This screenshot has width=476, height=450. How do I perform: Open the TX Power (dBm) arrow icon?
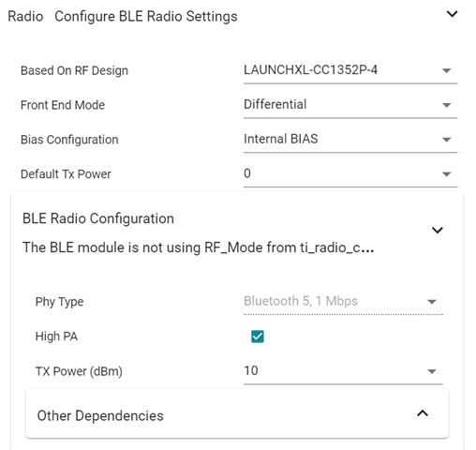432,371
